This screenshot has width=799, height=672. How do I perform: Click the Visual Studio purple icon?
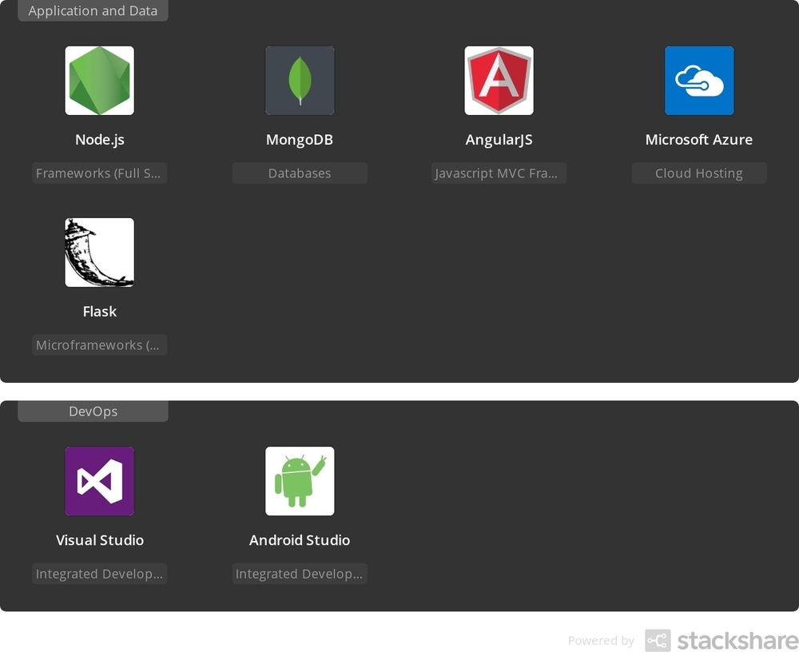point(99,480)
